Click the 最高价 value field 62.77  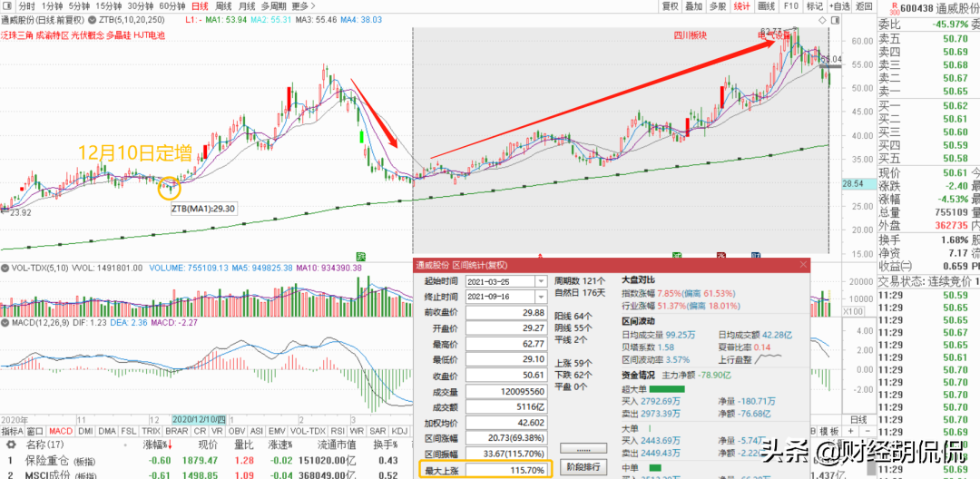point(507,344)
